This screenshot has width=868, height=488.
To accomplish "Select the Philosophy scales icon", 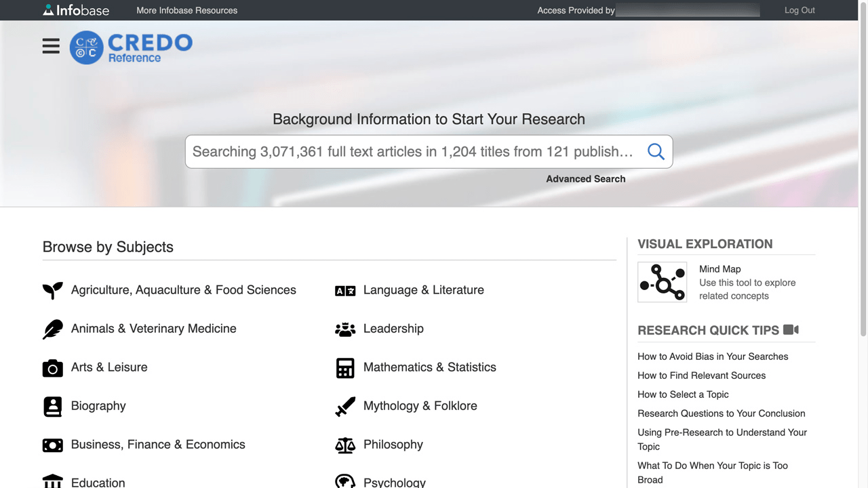I will [345, 445].
